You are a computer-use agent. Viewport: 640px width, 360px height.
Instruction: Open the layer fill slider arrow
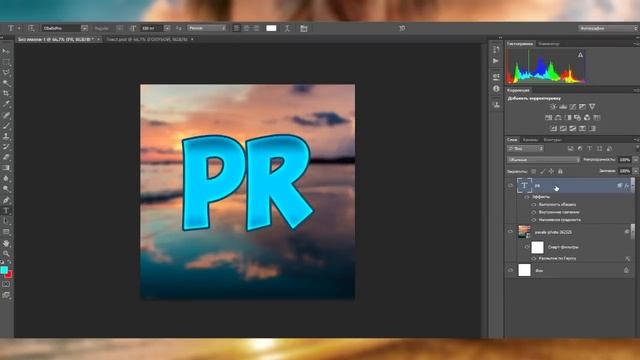click(x=635, y=171)
